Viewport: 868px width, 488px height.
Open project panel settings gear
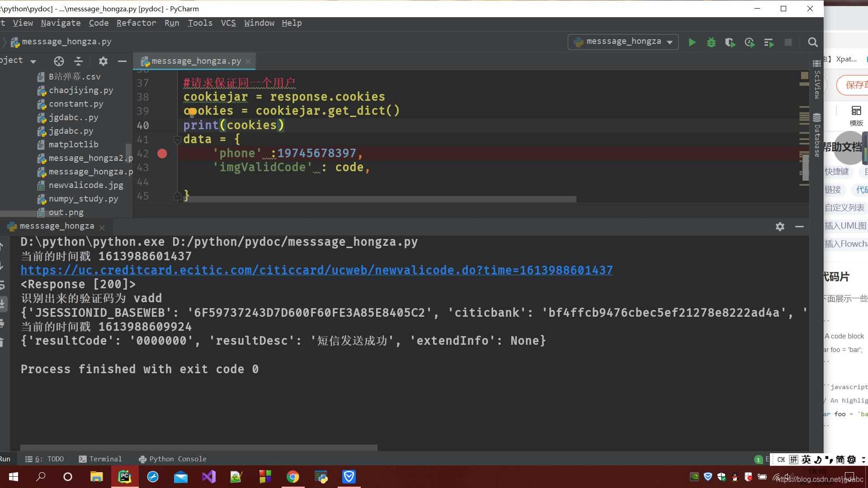click(103, 61)
